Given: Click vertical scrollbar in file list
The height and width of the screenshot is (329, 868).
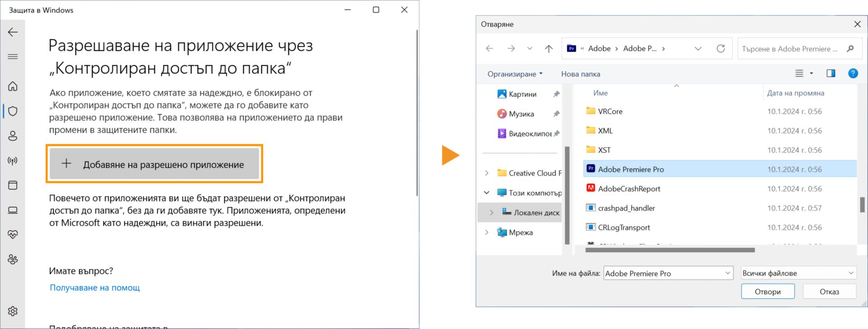Looking at the screenshot, I should pyautogui.click(x=862, y=205).
